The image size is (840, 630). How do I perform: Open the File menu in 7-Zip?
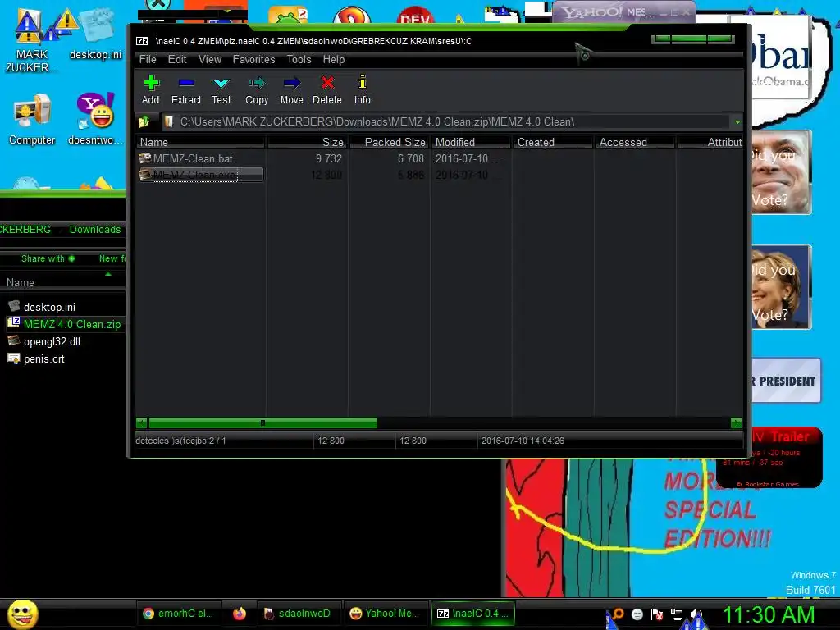(x=148, y=59)
